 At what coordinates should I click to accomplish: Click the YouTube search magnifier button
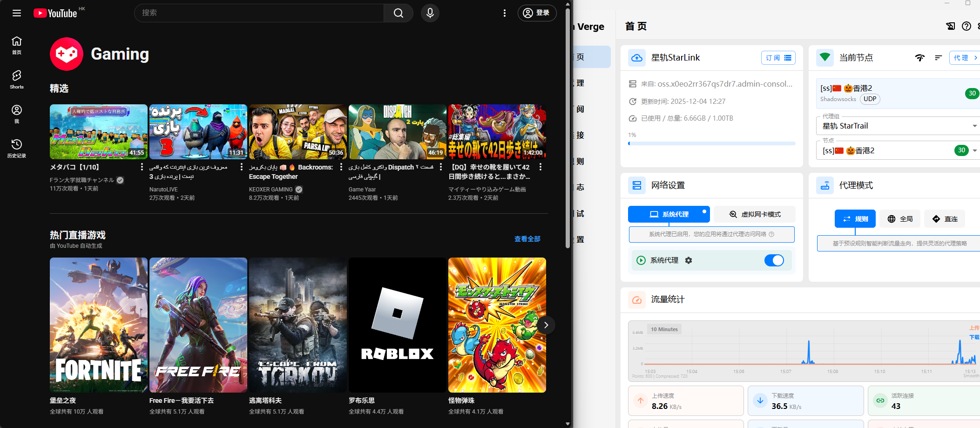coord(399,13)
